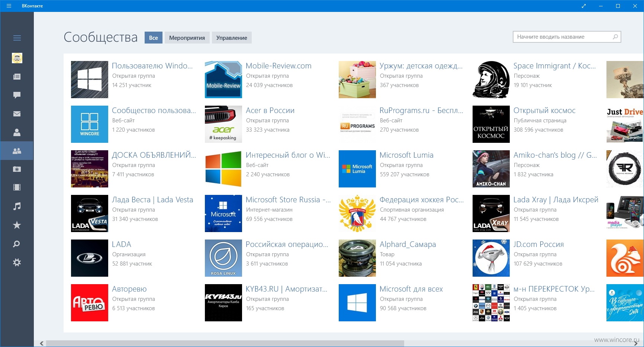Open the videos film icon
The width and height of the screenshot is (644, 347).
pos(17,187)
